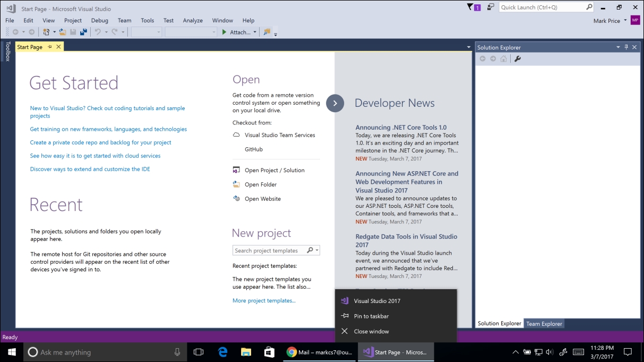This screenshot has width=644, height=362.
Task: Select Close window in jump list
Action: coord(396,331)
